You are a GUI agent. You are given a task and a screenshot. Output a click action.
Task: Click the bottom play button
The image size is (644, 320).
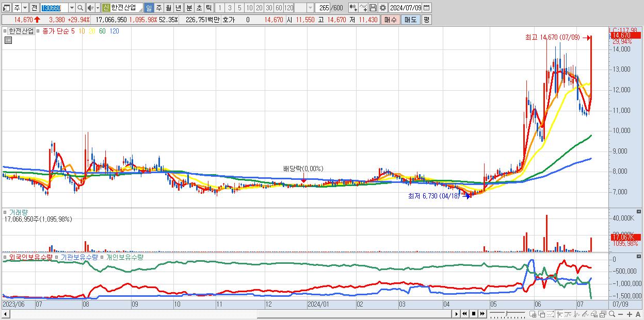pos(457,314)
